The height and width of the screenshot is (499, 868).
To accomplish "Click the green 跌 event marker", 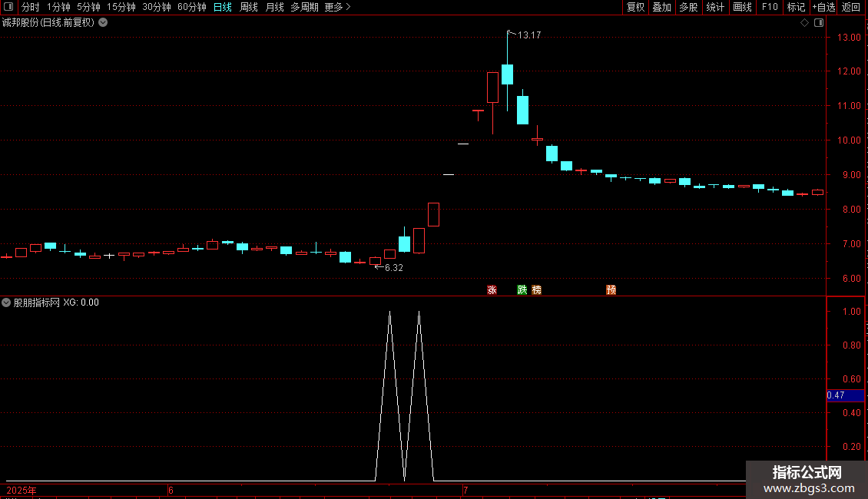I will 522,290.
